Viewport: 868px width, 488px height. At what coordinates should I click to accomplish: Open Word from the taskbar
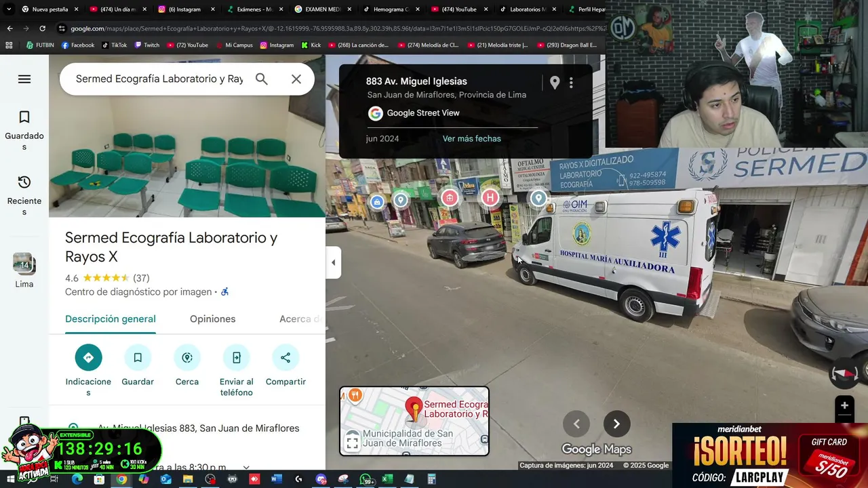tap(276, 479)
